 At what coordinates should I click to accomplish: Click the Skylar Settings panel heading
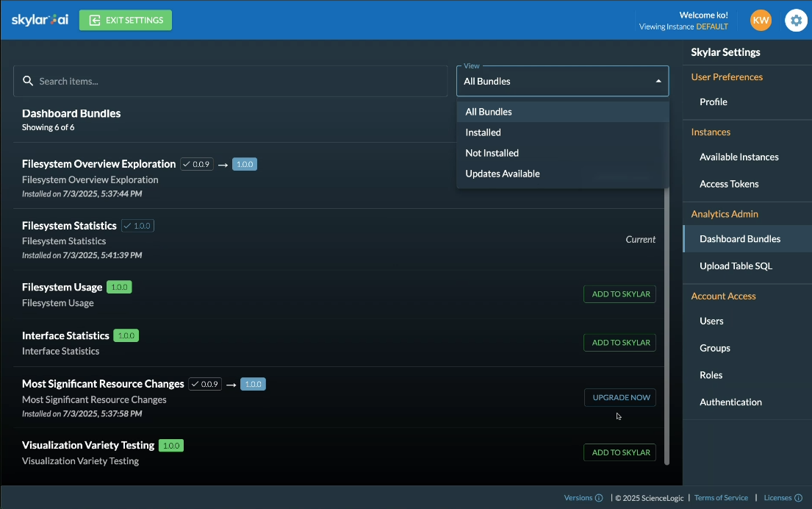coord(725,52)
